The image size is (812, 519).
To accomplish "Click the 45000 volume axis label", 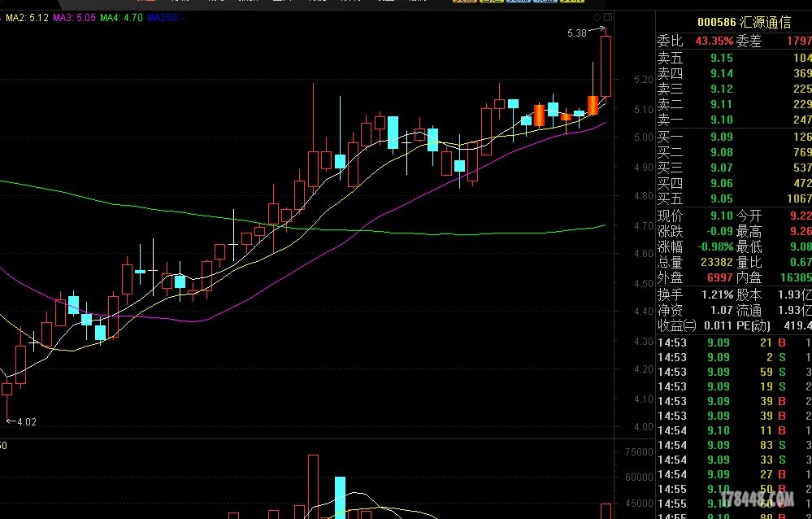I will click(640, 503).
